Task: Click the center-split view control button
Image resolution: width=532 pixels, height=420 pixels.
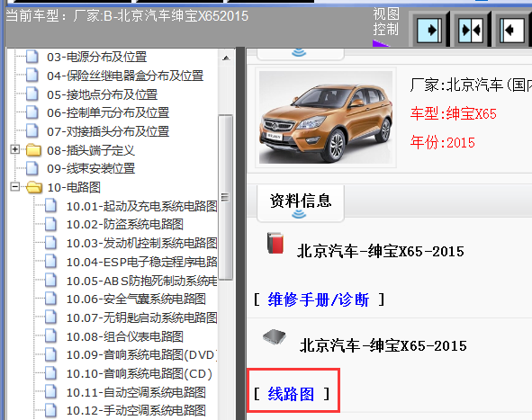Action: click(471, 31)
